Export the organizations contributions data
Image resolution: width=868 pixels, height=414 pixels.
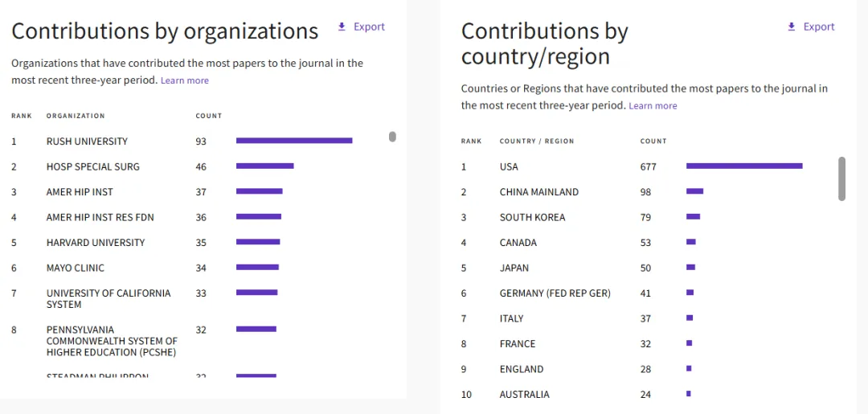[x=362, y=27]
